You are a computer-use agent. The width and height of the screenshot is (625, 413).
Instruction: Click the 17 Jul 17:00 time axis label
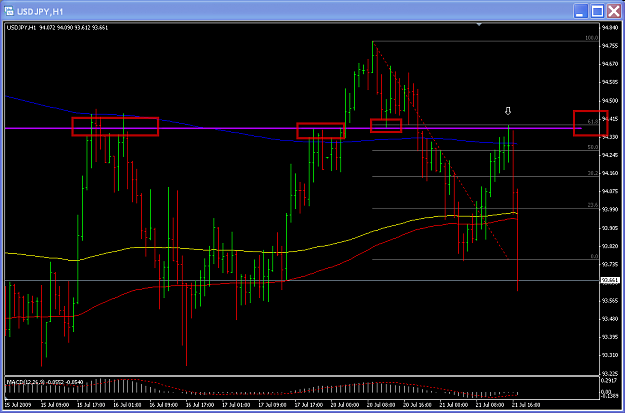pyautogui.click(x=310, y=405)
